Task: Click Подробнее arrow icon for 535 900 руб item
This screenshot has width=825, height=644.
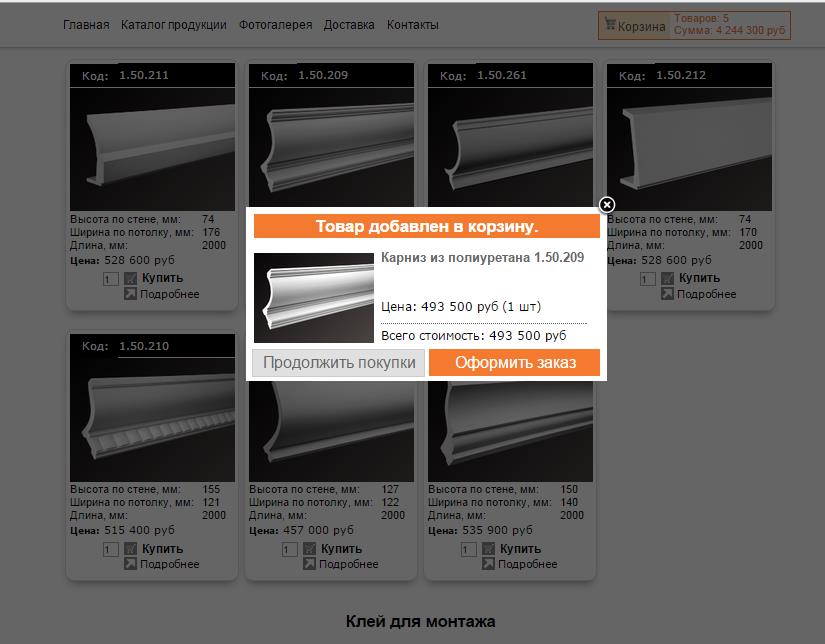Action: click(488, 564)
